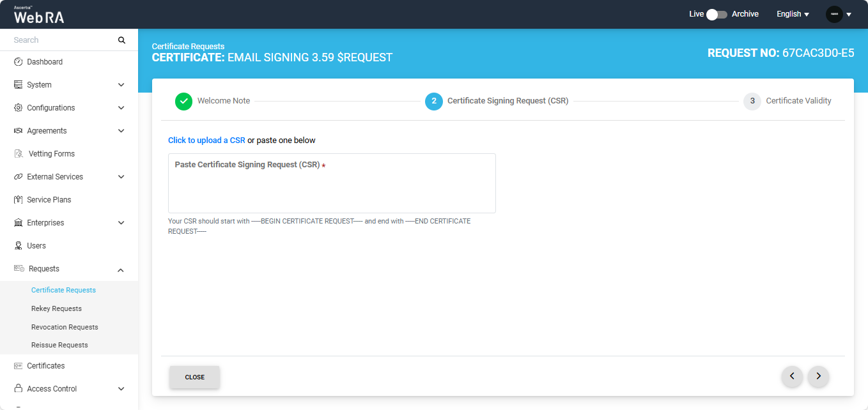Click the Certificate Signing Request (CSR) step label
Image resolution: width=868 pixels, height=410 pixels.
[508, 101]
